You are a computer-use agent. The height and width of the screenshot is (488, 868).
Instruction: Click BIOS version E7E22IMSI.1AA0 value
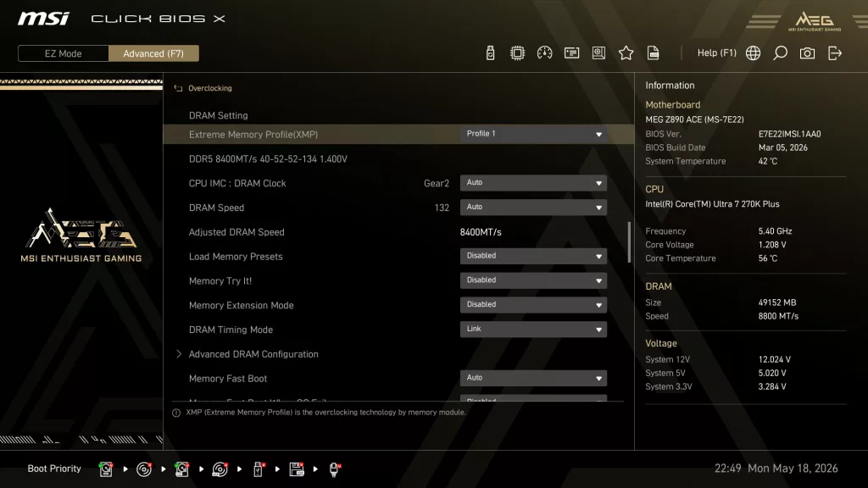click(x=789, y=134)
